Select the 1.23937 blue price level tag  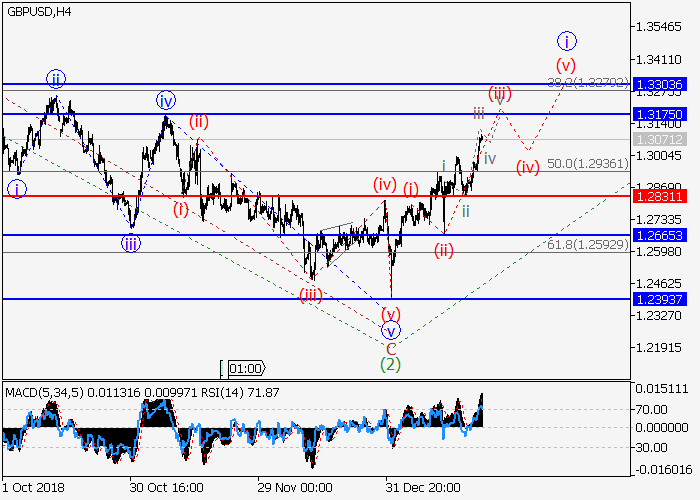pyautogui.click(x=658, y=299)
